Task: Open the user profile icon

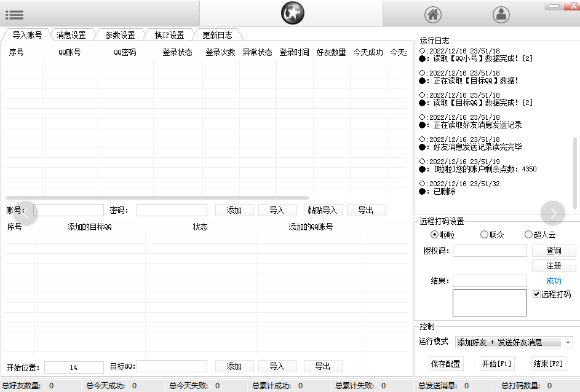Action: pyautogui.click(x=501, y=15)
